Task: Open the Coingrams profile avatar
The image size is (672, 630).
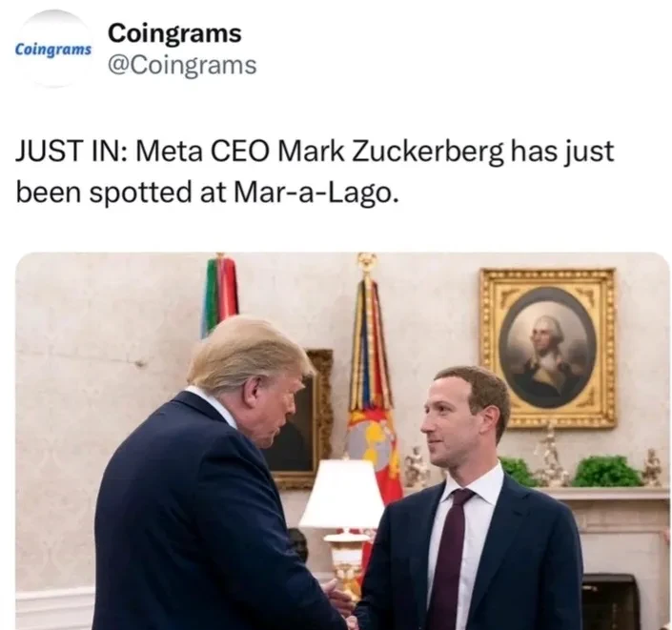Action: pyautogui.click(x=52, y=50)
